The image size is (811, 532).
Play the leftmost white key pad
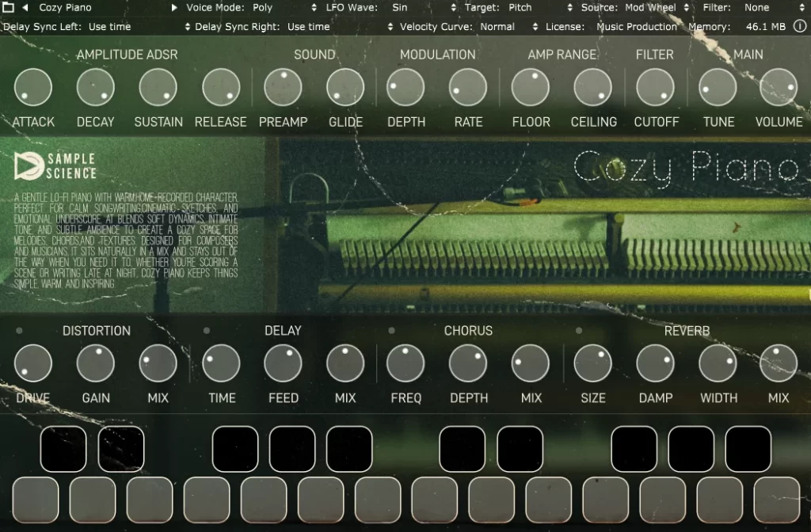pyautogui.click(x=35, y=500)
